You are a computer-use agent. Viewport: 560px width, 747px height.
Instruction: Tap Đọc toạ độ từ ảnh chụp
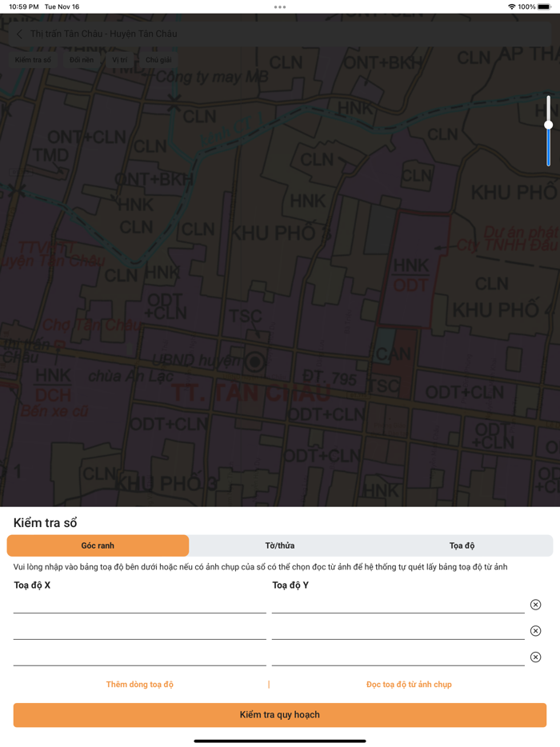pyautogui.click(x=409, y=684)
